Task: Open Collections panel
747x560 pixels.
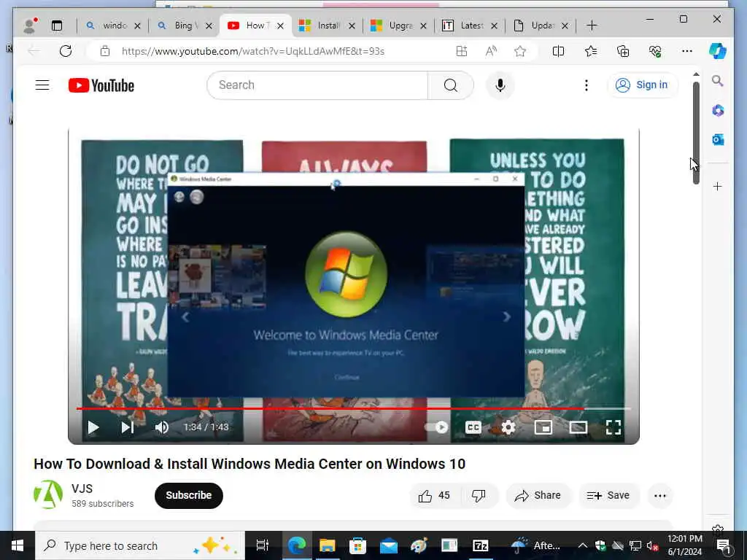Action: [x=623, y=51]
